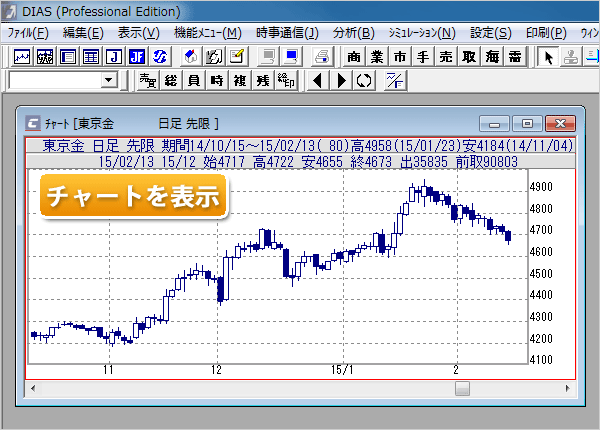The image size is (600, 430).
Task: Open the empty combo box dropdown
Action: tap(109, 80)
